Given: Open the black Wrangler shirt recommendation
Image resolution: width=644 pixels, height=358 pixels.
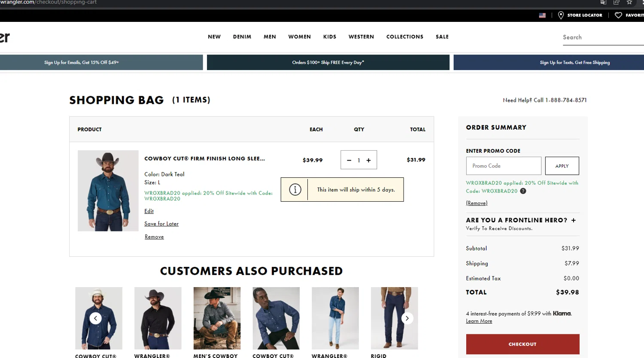Looking at the screenshot, I should [x=158, y=318].
